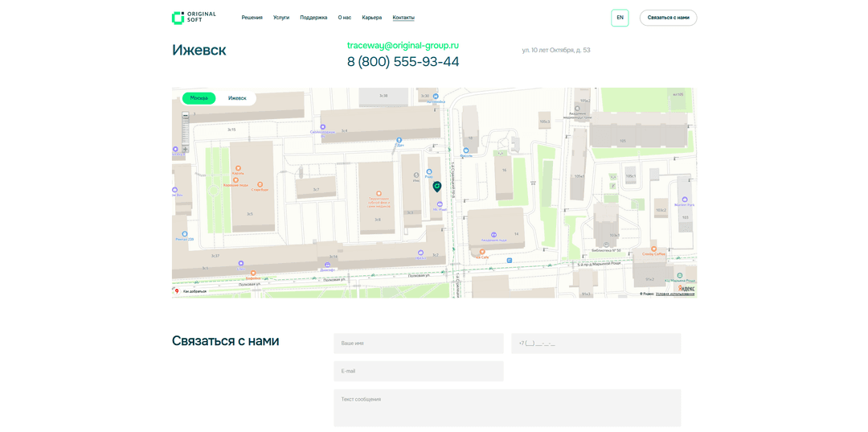
Task: Click the header Связаться с нами button
Action: pos(668,18)
